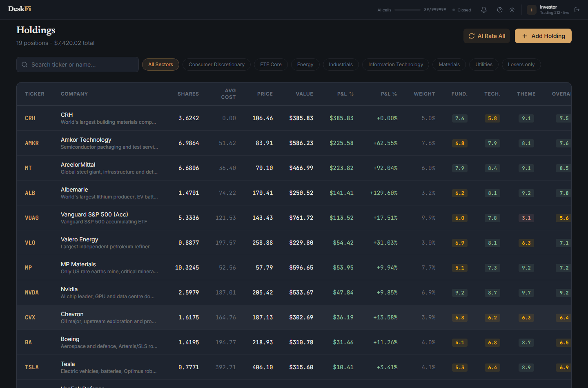Open the notifications bell
Image resolution: width=588 pixels, height=388 pixels.
click(484, 10)
